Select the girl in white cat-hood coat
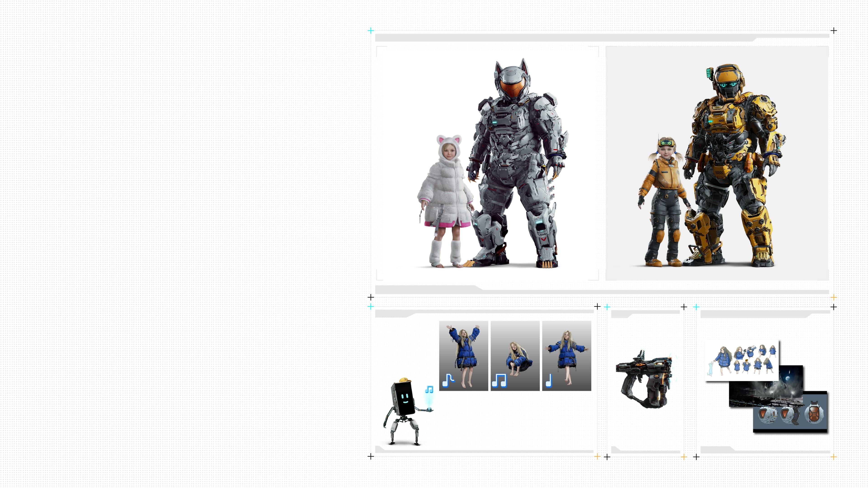 (x=445, y=201)
